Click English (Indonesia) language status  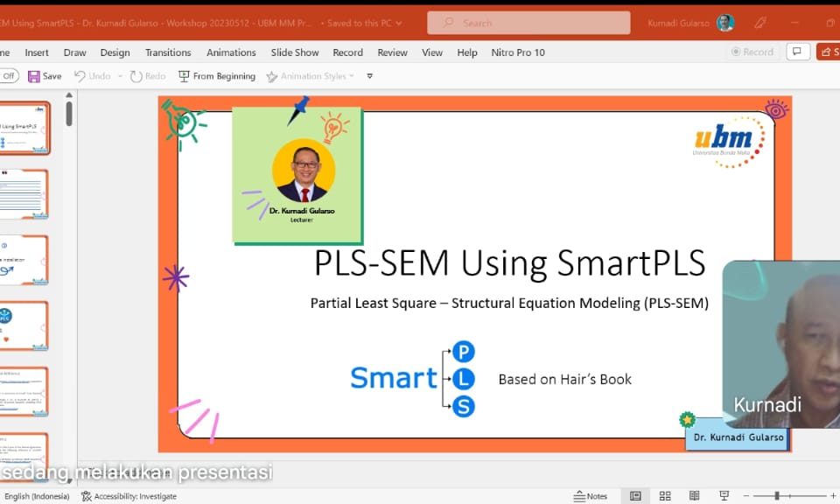tap(37, 496)
